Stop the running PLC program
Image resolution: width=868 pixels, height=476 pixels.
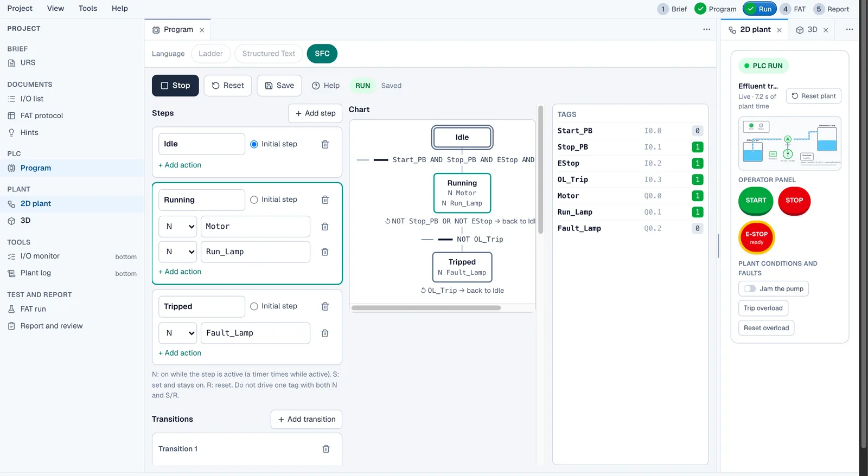[175, 86]
